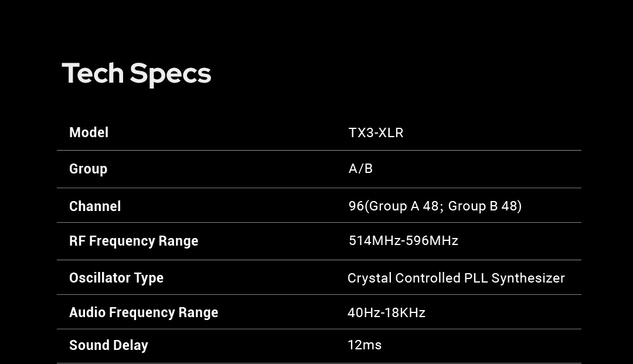Select the 514MHz lower frequency text
This screenshot has width=633, height=364.
(372, 241)
